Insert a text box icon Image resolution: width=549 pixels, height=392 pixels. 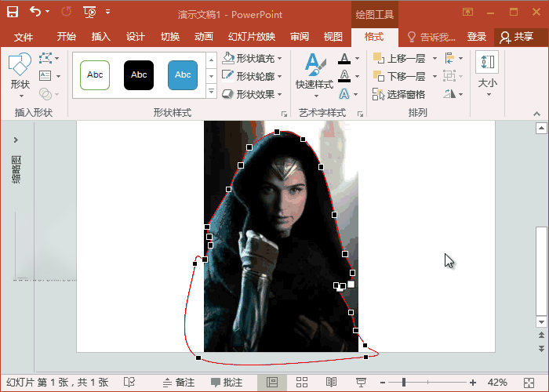pyautogui.click(x=45, y=75)
